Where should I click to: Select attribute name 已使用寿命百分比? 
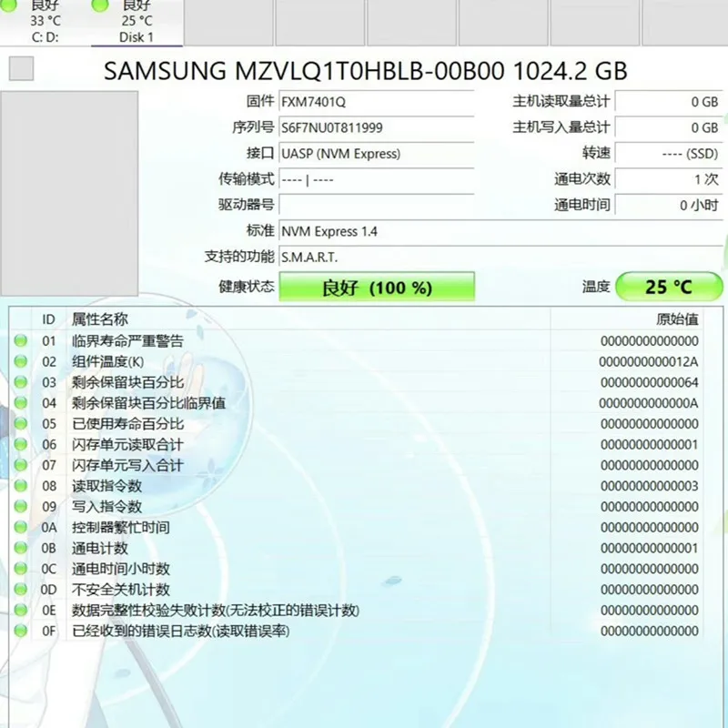127,423
